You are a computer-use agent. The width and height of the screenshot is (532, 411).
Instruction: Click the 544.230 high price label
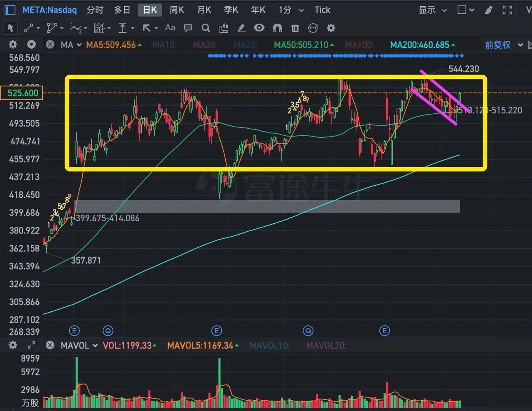[x=463, y=69]
